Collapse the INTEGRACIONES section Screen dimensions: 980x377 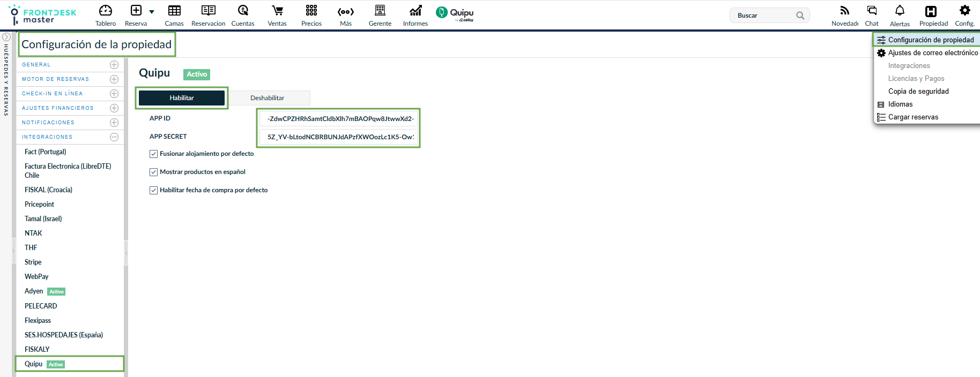[x=114, y=137]
